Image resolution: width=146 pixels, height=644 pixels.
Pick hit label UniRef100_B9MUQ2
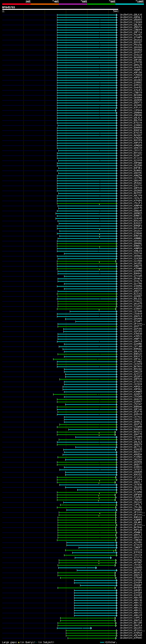[131, 349]
